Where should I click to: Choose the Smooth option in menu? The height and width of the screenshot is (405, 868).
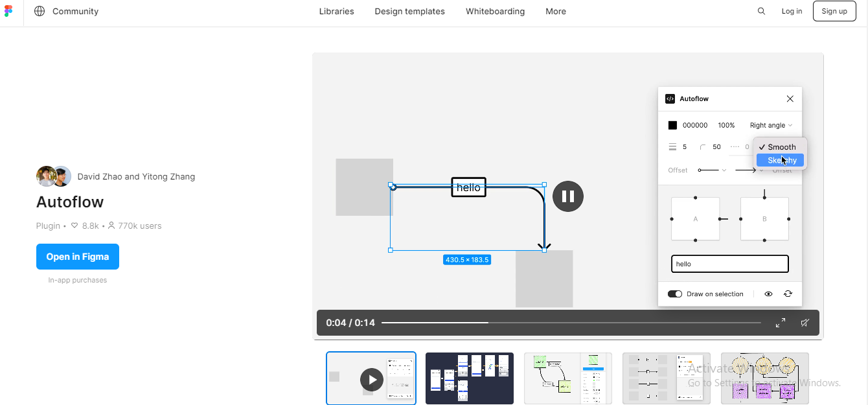[781, 147]
